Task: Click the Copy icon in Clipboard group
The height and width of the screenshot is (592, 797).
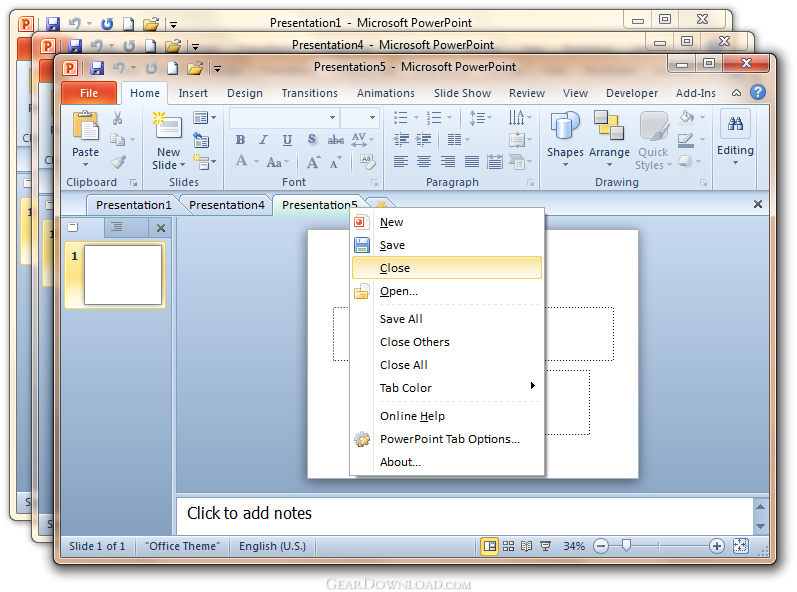Action: 117,139
